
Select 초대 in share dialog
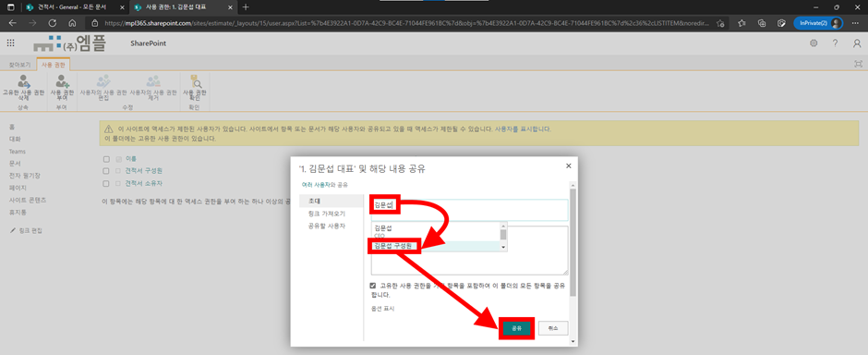pyautogui.click(x=330, y=201)
